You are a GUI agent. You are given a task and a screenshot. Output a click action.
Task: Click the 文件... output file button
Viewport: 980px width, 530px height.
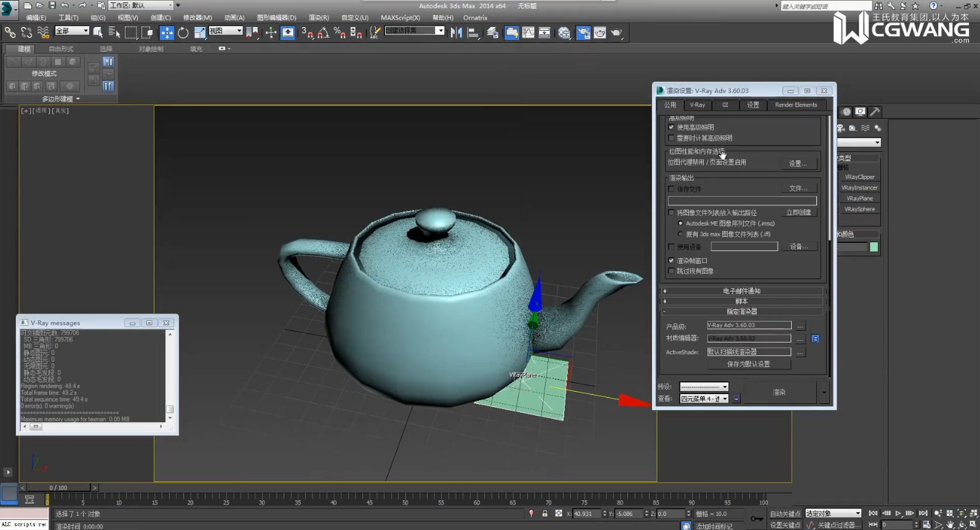(798, 188)
